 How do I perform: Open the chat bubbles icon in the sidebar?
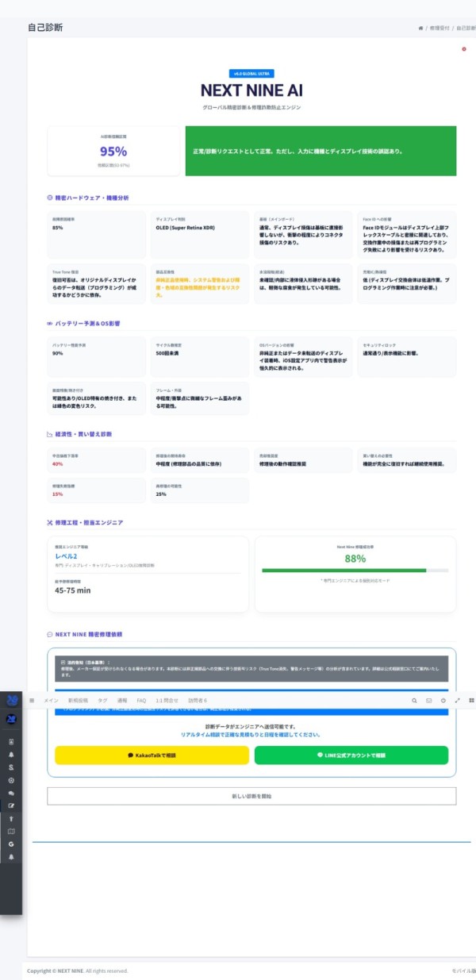[x=12, y=793]
